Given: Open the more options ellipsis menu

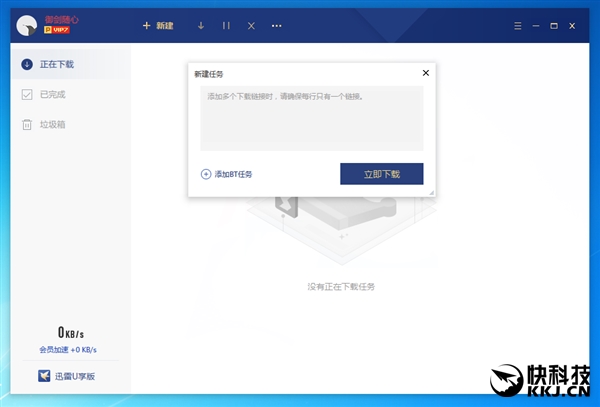Looking at the screenshot, I should click(277, 26).
